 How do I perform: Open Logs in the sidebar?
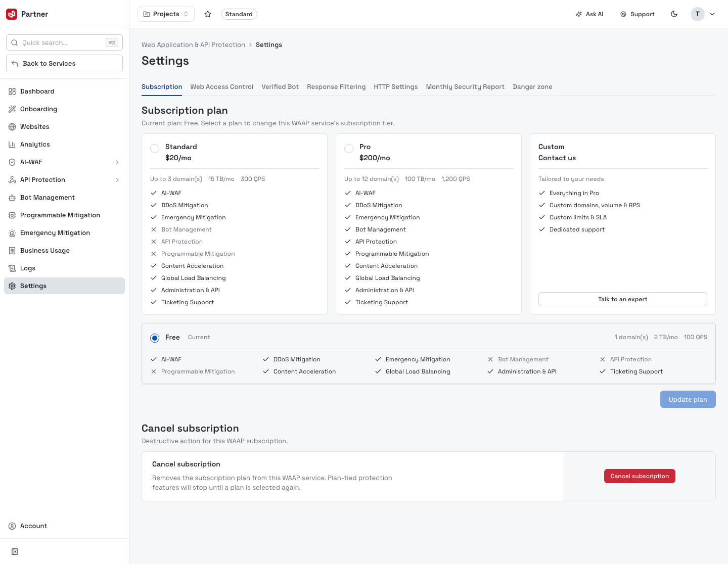pyautogui.click(x=64, y=268)
